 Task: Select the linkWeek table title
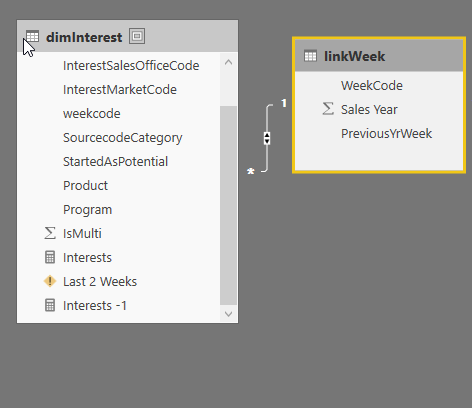pos(355,56)
